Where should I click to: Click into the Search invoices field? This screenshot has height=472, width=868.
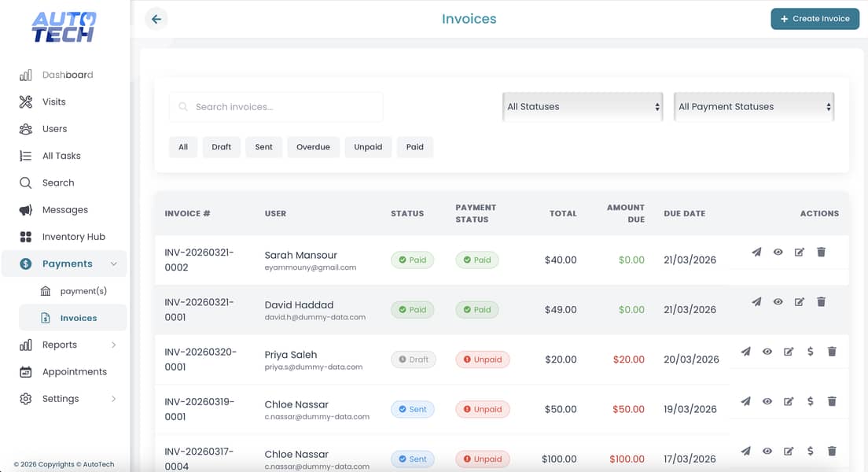[275, 106]
